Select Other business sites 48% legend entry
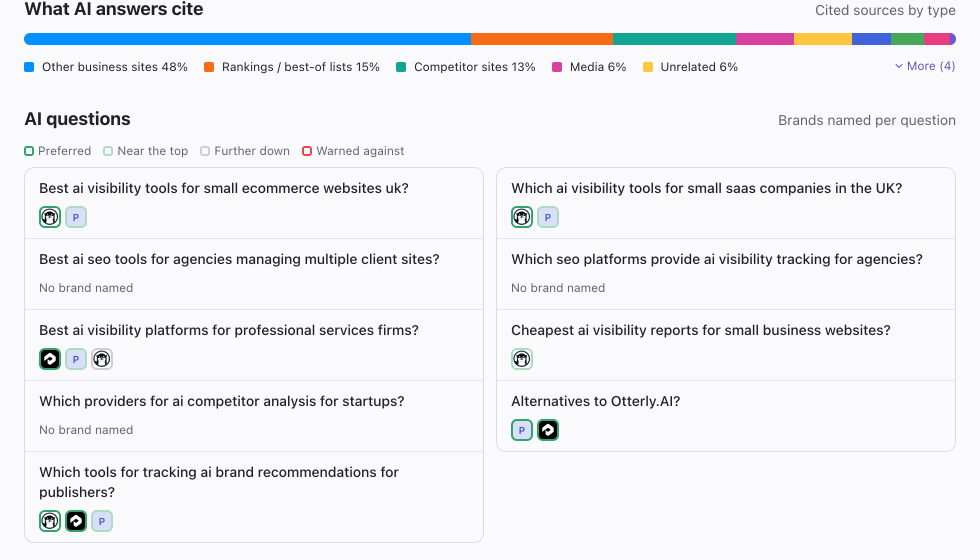This screenshot has width=980, height=560. tap(106, 67)
